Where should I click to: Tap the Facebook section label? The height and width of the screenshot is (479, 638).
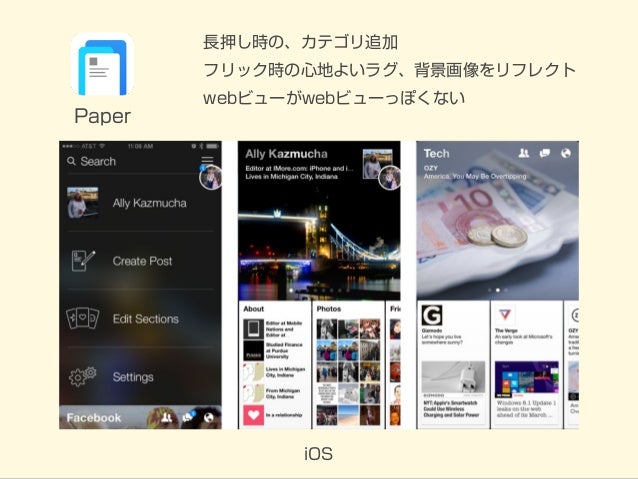(x=94, y=418)
